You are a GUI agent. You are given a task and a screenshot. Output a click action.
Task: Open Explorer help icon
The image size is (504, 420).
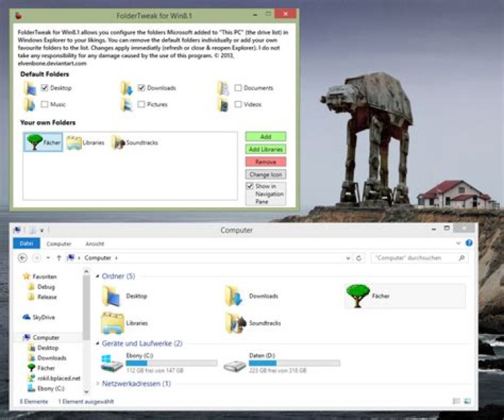pyautogui.click(x=469, y=243)
